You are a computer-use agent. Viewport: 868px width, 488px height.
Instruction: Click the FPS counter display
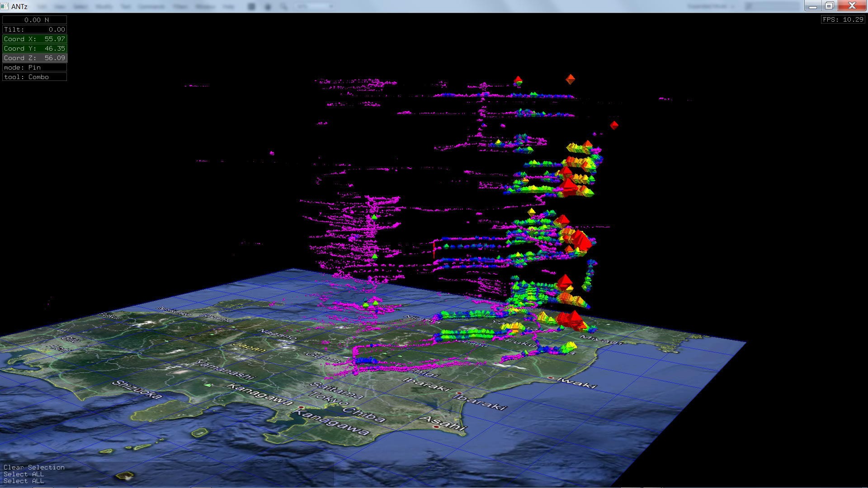tap(843, 19)
